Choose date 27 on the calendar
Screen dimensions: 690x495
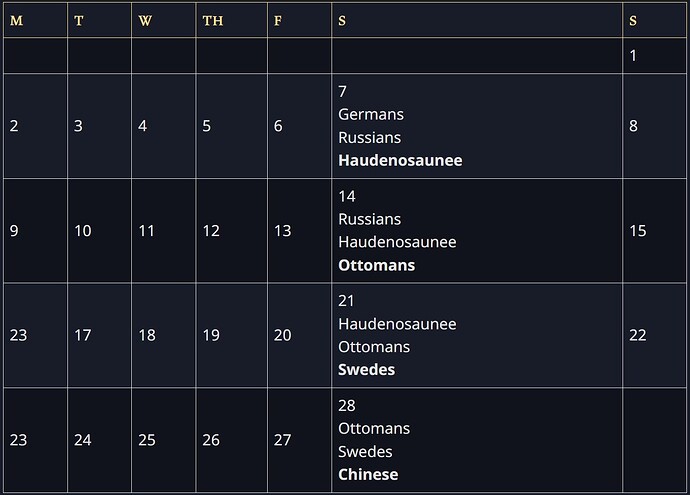(283, 440)
